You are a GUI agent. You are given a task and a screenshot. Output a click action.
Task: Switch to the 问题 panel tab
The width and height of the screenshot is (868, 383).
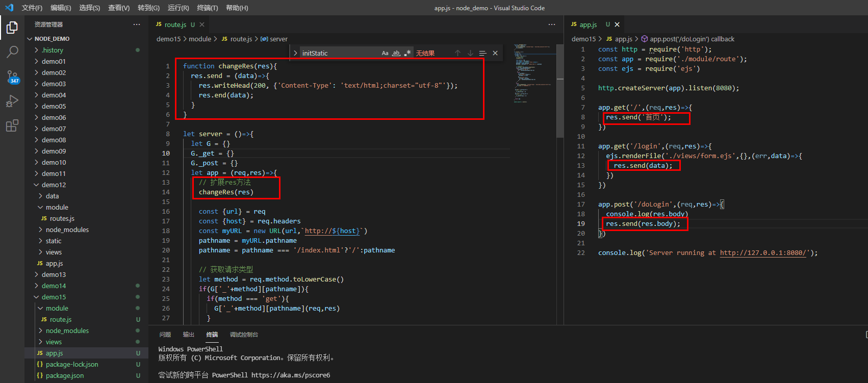[x=165, y=335]
